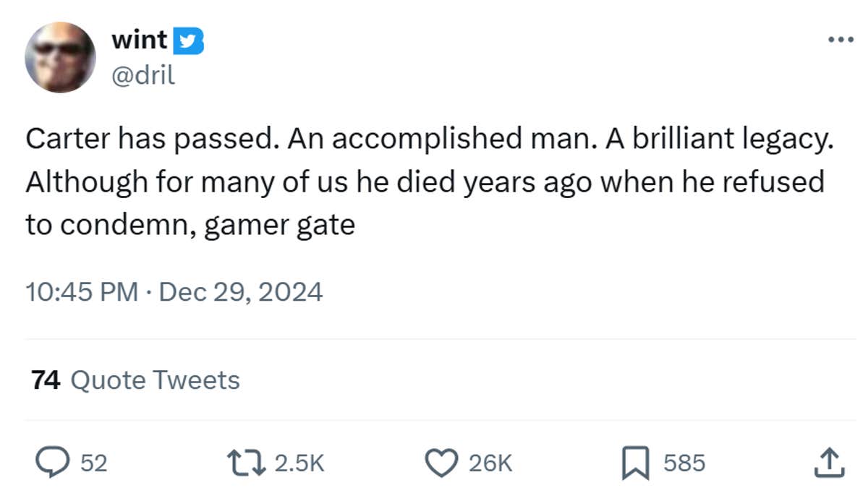Like the tweet with the heart icon
This screenshot has height=496, width=868.
point(441,463)
